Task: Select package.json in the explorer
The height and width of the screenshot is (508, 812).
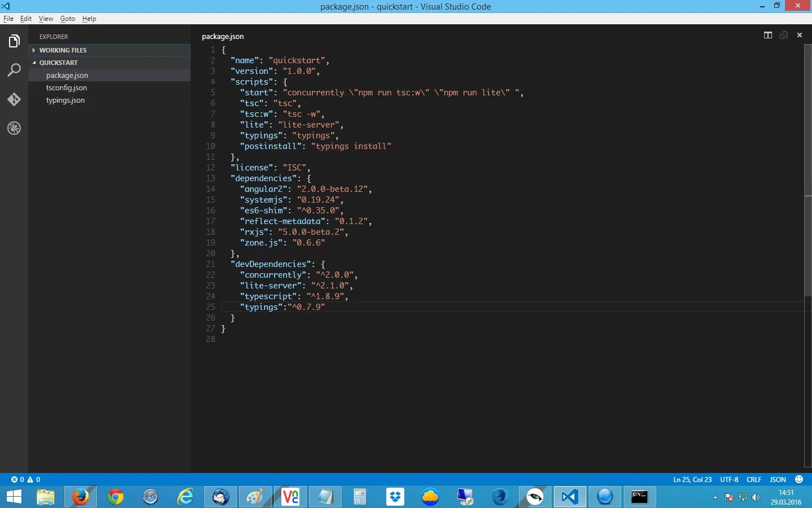Action: [109, 75]
